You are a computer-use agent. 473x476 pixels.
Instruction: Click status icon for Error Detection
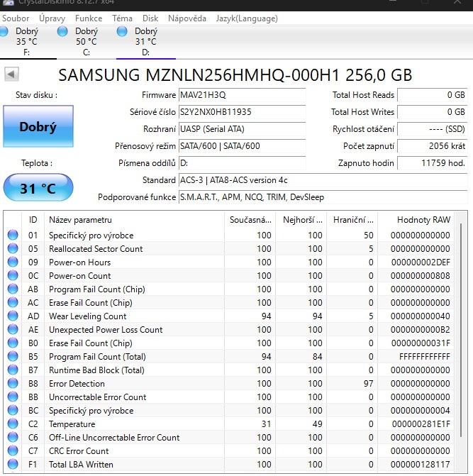click(x=13, y=383)
